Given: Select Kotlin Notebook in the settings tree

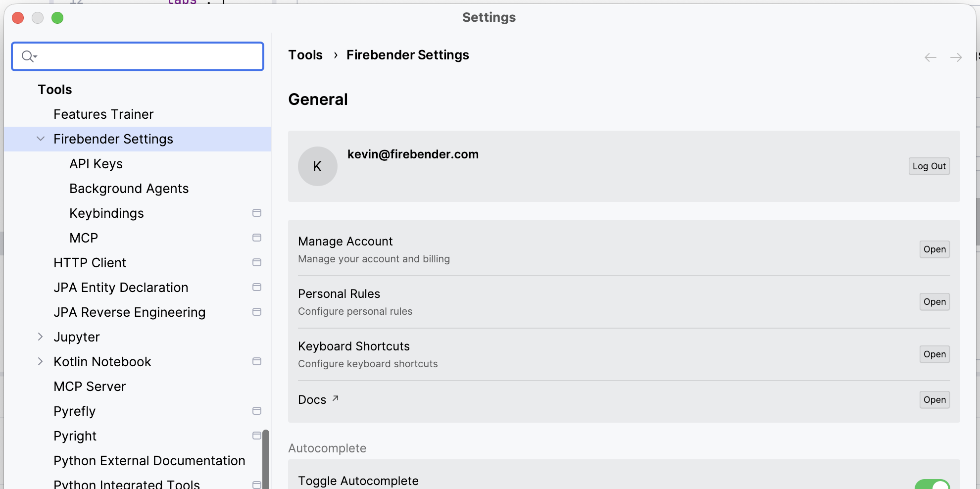Looking at the screenshot, I should coord(102,362).
